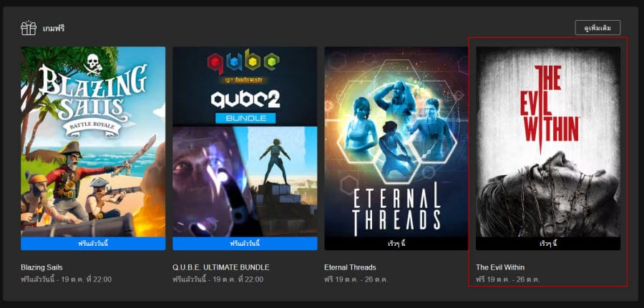This screenshot has width=644, height=308.
Task: Open The Evil Within cover art
Action: pos(548,141)
